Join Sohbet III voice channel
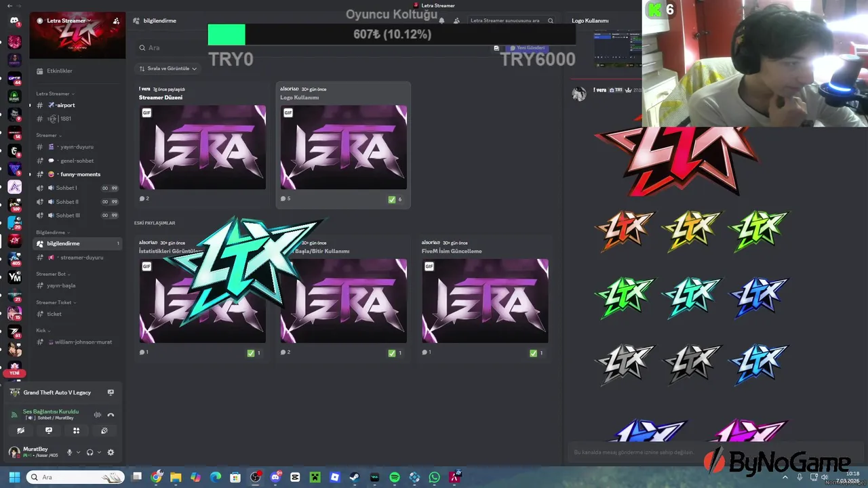This screenshot has height=488, width=868. click(77, 216)
